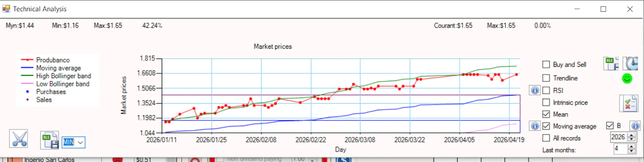Screen dimensions: 644x162
Task: Close the Technical Analysis window
Action: click(x=630, y=9)
